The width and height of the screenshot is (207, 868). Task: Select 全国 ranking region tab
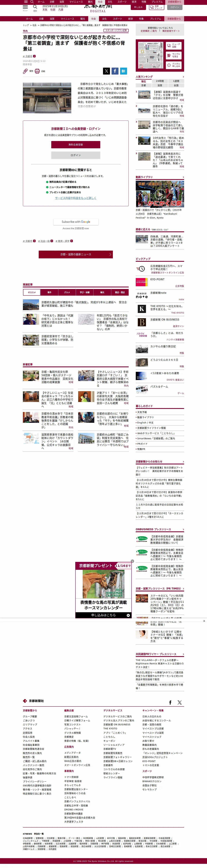(176, 85)
